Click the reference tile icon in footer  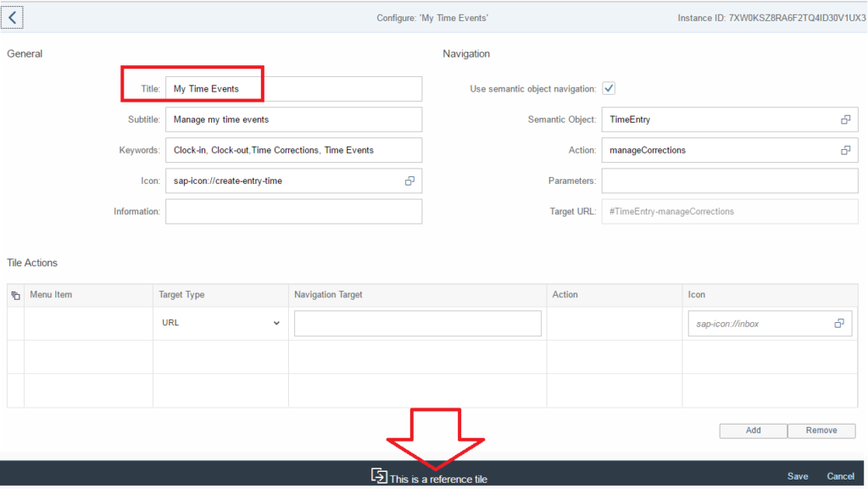point(379,475)
